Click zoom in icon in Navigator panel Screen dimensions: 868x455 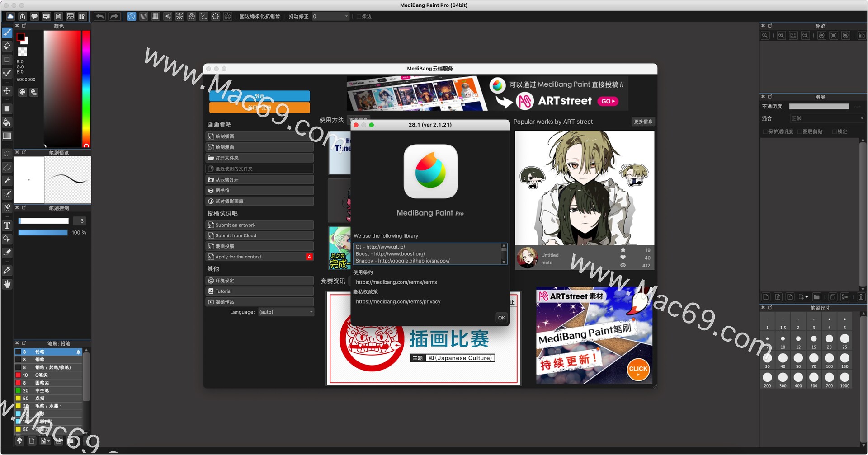781,35
